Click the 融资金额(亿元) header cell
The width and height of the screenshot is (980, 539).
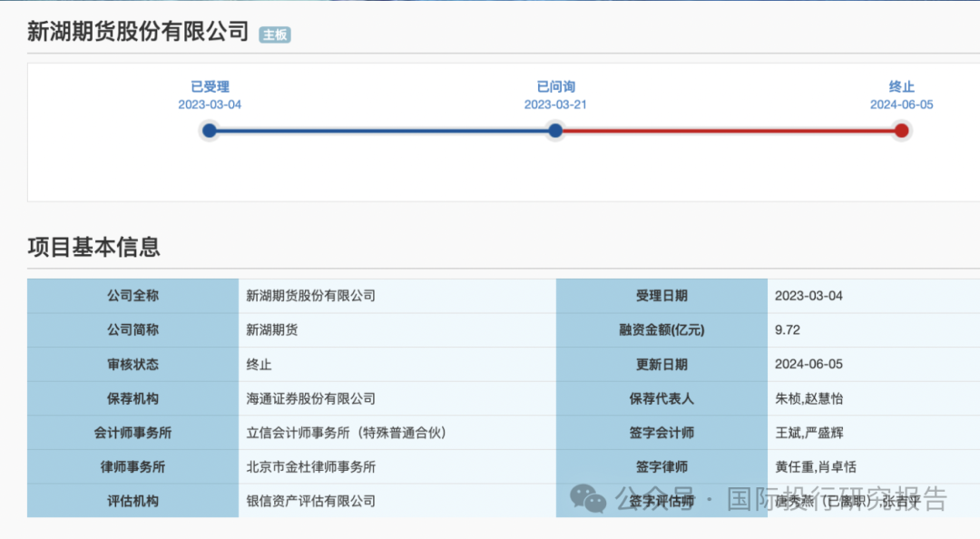coord(661,330)
